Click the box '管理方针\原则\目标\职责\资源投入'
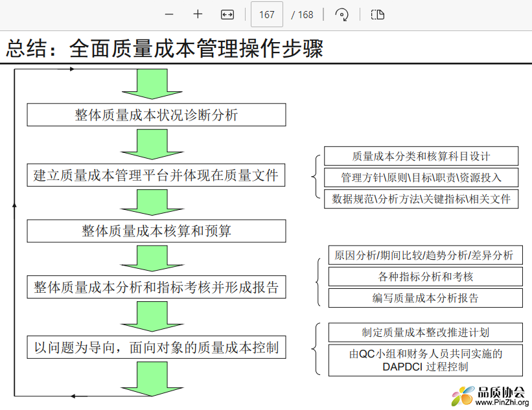Image resolution: width=532 pixels, height=410 pixels. pyautogui.click(x=421, y=177)
